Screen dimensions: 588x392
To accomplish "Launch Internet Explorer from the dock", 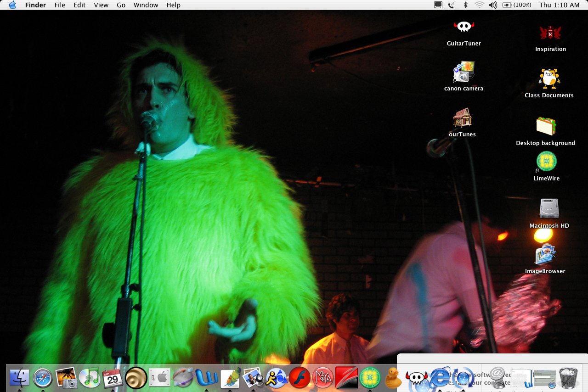I will pyautogui.click(x=440, y=378).
